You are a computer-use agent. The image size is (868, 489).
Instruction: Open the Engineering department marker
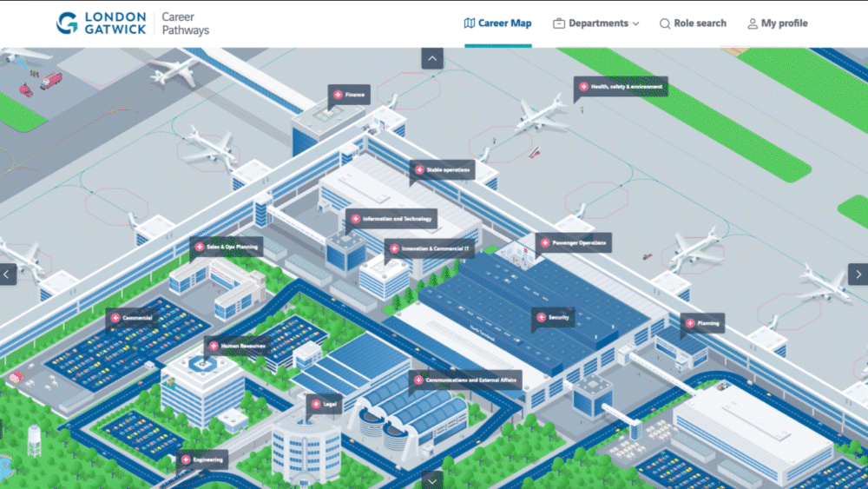[202, 459]
